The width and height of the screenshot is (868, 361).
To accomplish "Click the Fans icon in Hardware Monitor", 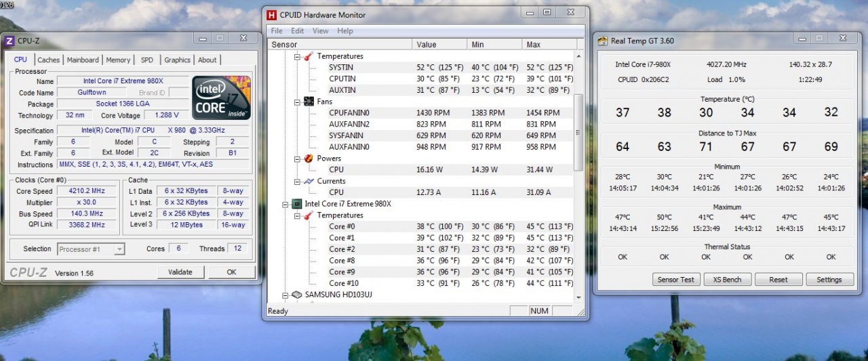I will (308, 102).
